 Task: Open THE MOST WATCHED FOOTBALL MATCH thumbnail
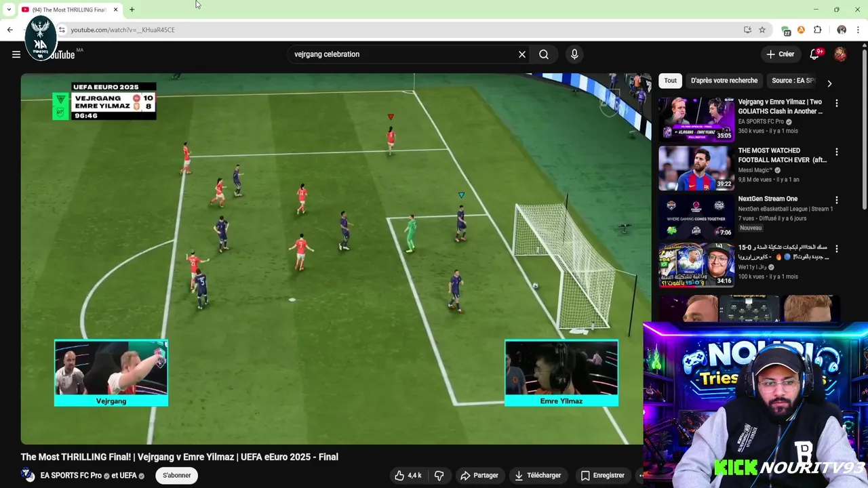[x=696, y=167]
